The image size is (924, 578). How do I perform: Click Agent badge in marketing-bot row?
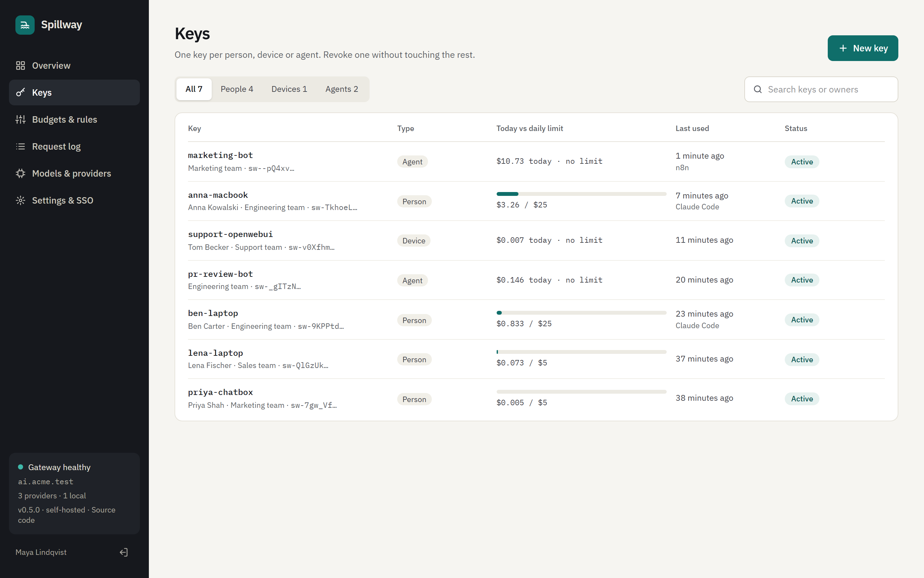pyautogui.click(x=412, y=162)
